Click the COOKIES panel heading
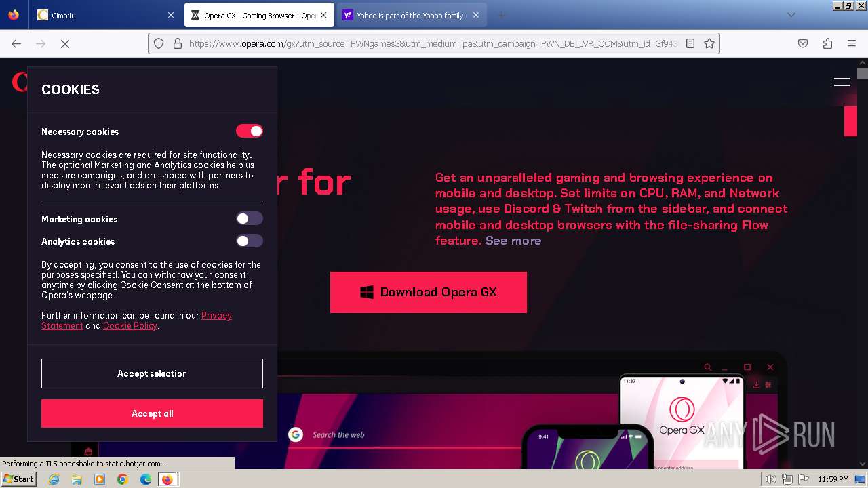The image size is (868, 488). tap(71, 89)
